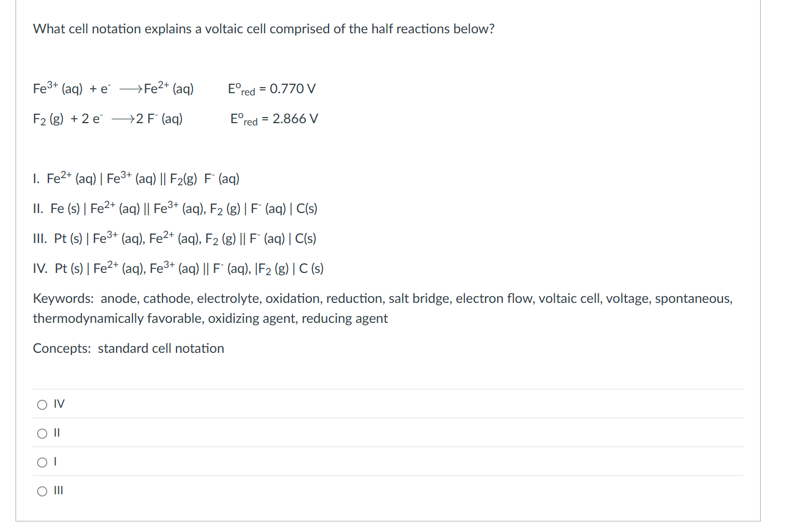Click the answer label II
This screenshot has height=532, width=799.
coord(57,433)
